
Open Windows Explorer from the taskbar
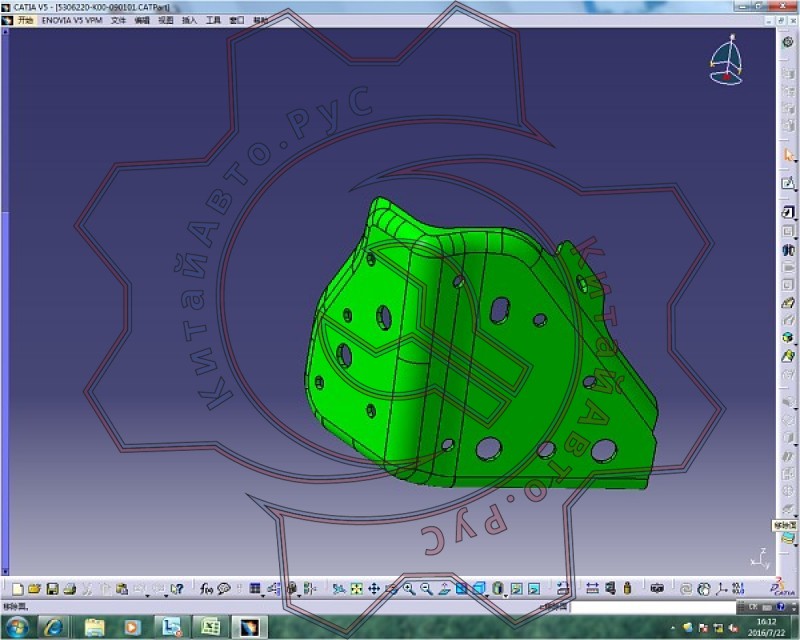tap(94, 627)
